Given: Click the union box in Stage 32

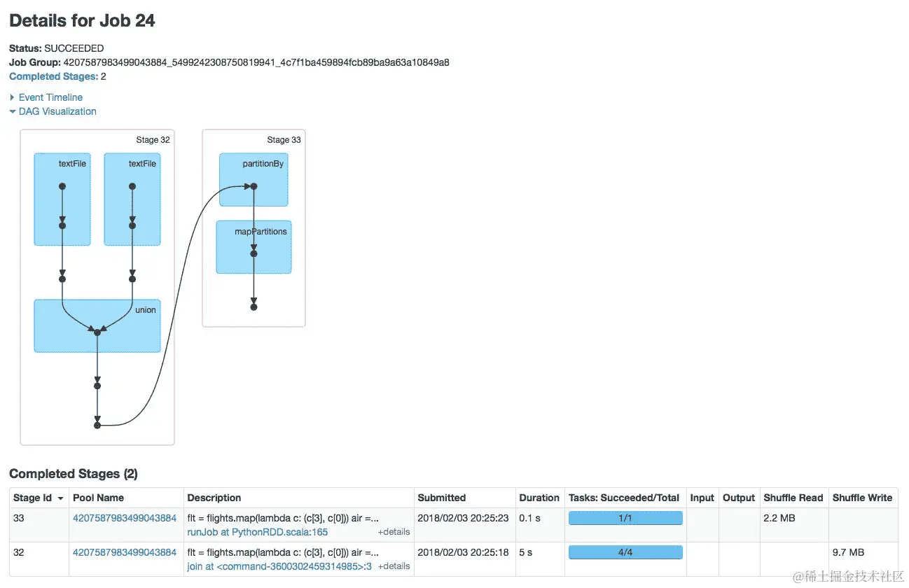Looking at the screenshot, I should 97,325.
